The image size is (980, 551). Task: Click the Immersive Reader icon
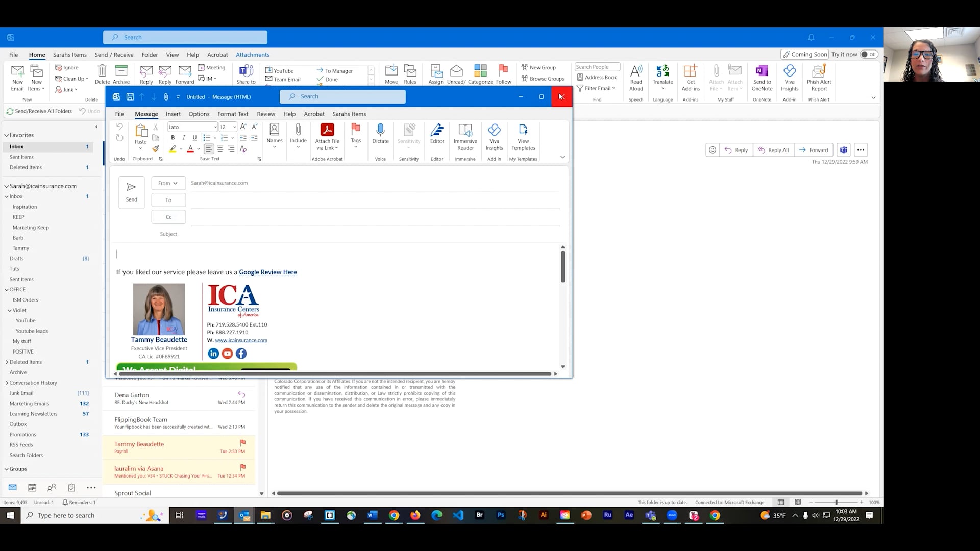click(x=465, y=131)
